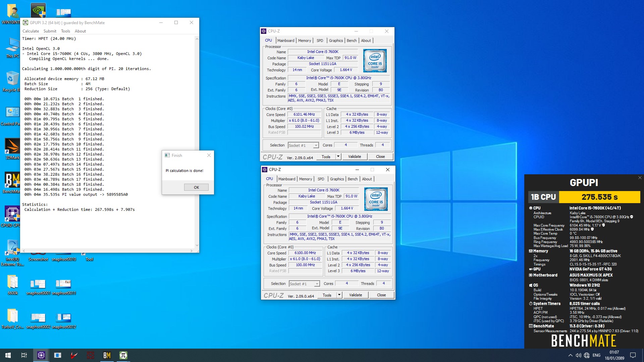Open Socket #1 selection dropdown in lower CPU-Z
The image size is (644, 362).
304,284
